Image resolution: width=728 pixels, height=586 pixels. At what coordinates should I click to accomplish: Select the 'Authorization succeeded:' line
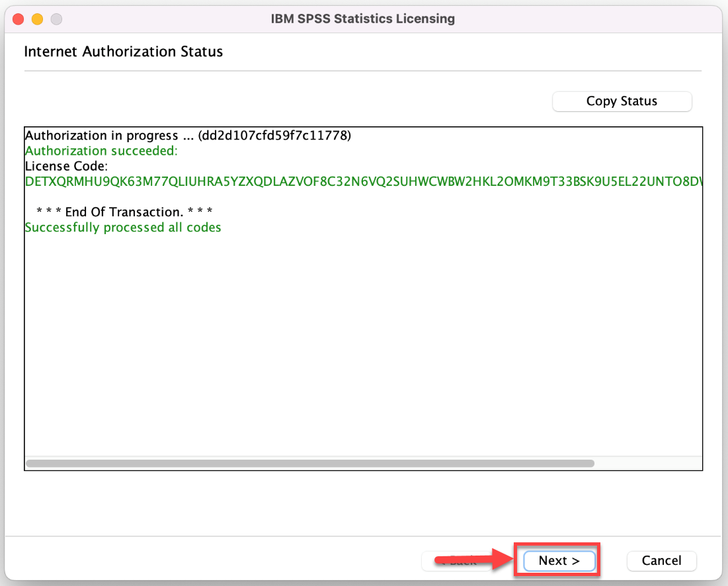pos(101,150)
